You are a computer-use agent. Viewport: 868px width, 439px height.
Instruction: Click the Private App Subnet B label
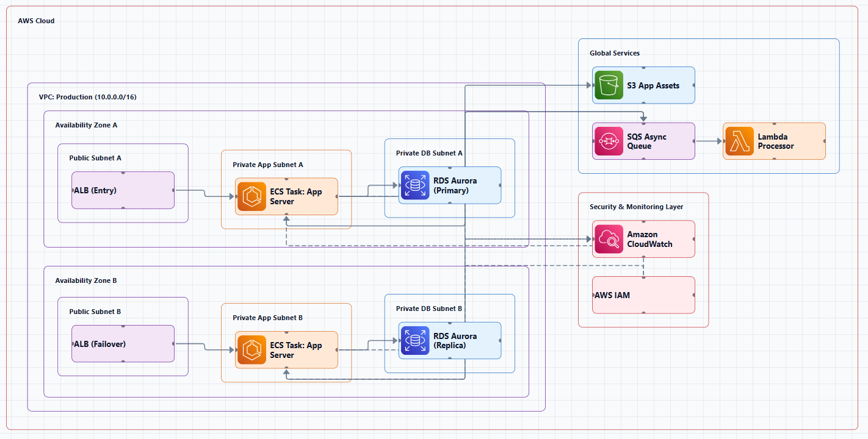coord(268,318)
